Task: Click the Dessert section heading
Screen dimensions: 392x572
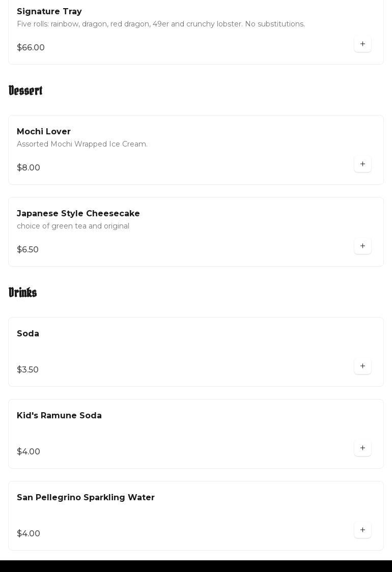Action: (25, 91)
